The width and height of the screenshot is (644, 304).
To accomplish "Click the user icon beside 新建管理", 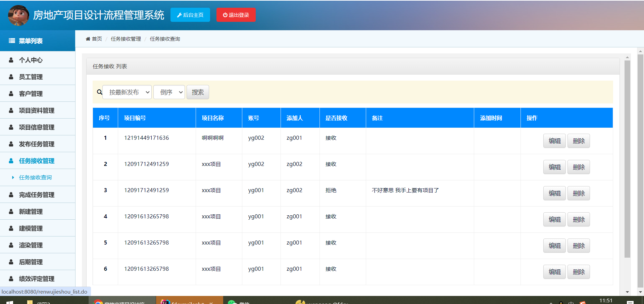I will pyautogui.click(x=11, y=211).
